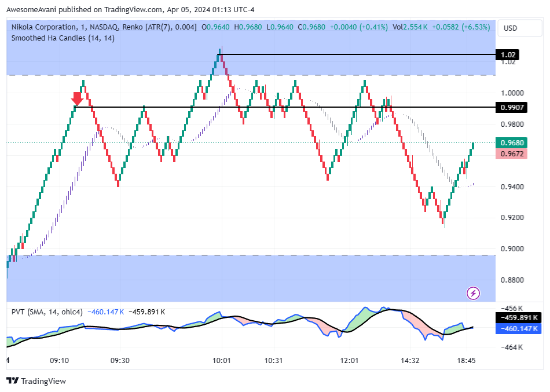The image size is (550, 392).
Task: Click the TradingView logo at bottom
Action: [x=36, y=381]
